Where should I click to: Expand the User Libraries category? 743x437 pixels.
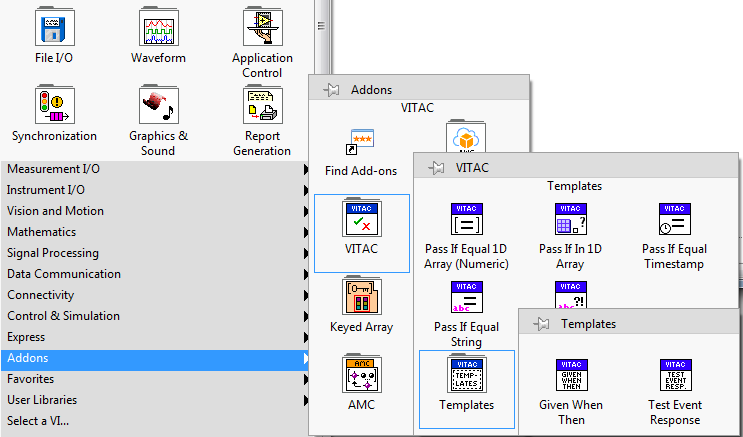pos(154,400)
